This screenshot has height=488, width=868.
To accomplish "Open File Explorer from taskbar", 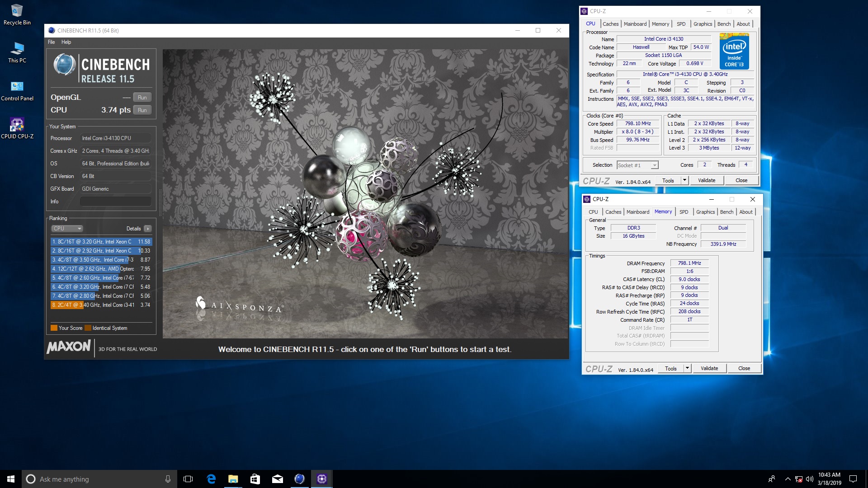I will (233, 479).
